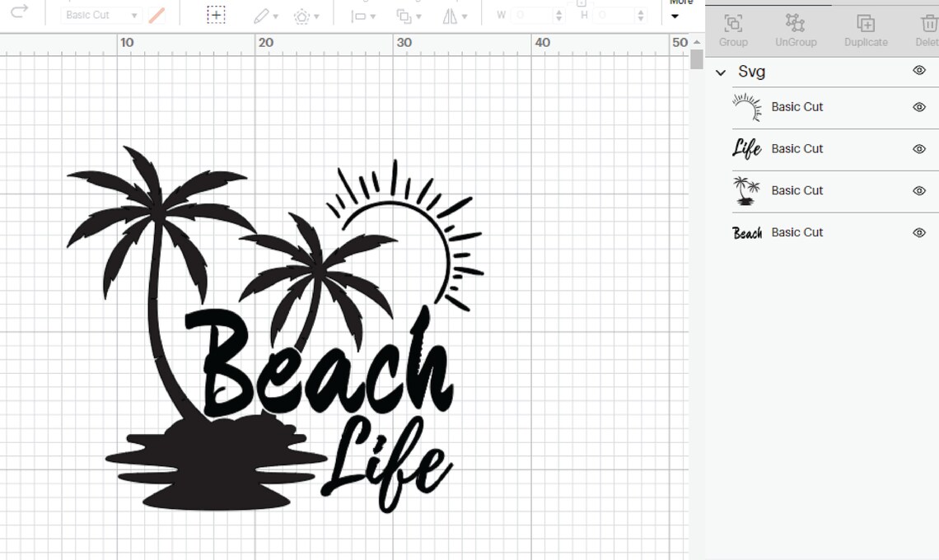Select the Beach text layer

797,232
